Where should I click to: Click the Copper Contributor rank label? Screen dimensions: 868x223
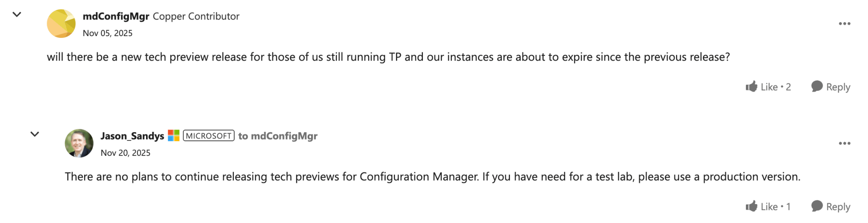(x=196, y=16)
